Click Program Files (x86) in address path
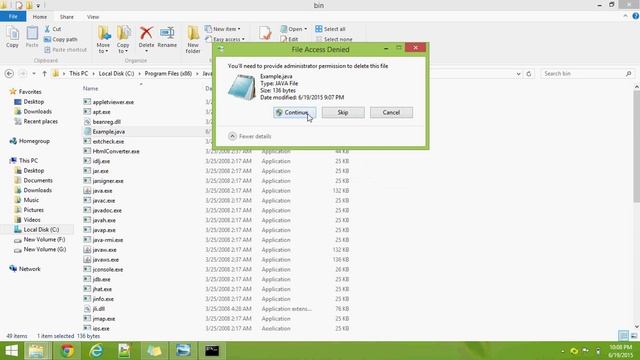This screenshot has width=640, height=360. [168, 74]
